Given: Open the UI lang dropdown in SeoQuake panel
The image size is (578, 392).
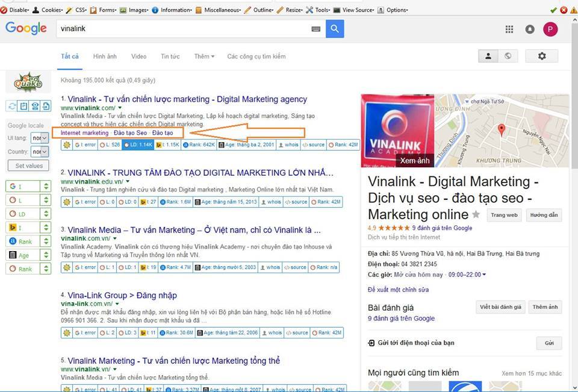Looking at the screenshot, I should point(40,138).
